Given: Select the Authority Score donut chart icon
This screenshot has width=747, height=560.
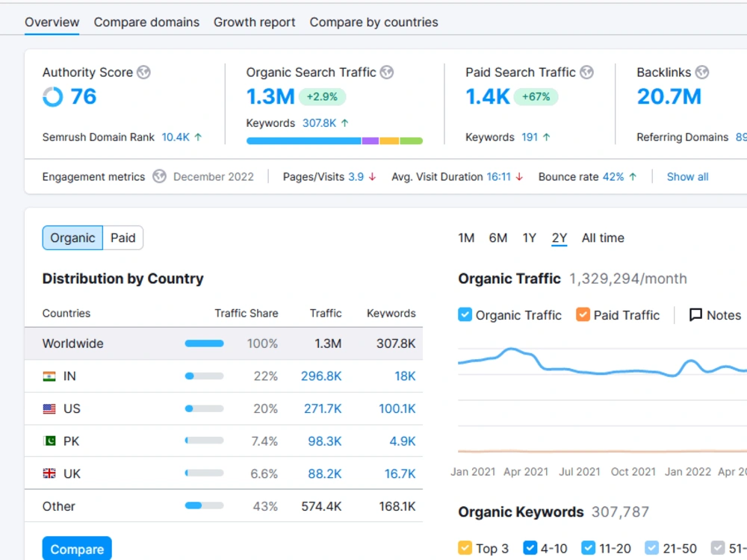Looking at the screenshot, I should pos(53,96).
